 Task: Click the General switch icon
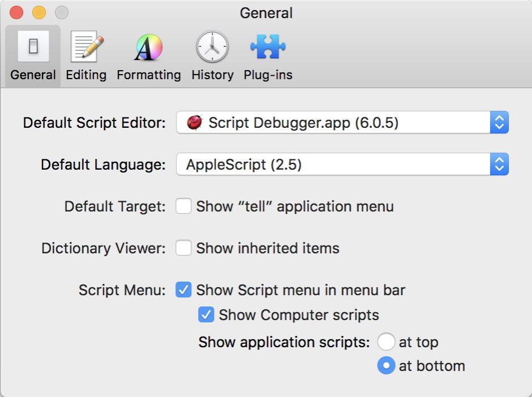[33, 47]
